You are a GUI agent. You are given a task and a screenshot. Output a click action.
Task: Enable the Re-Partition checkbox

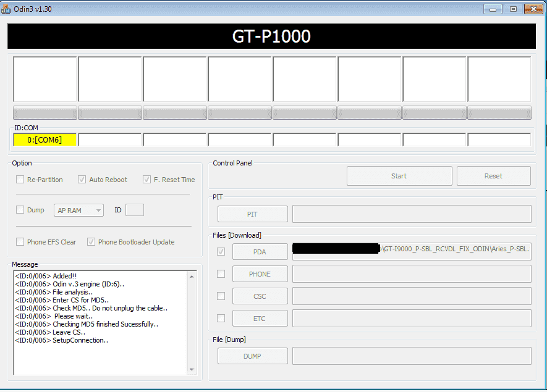(20, 180)
